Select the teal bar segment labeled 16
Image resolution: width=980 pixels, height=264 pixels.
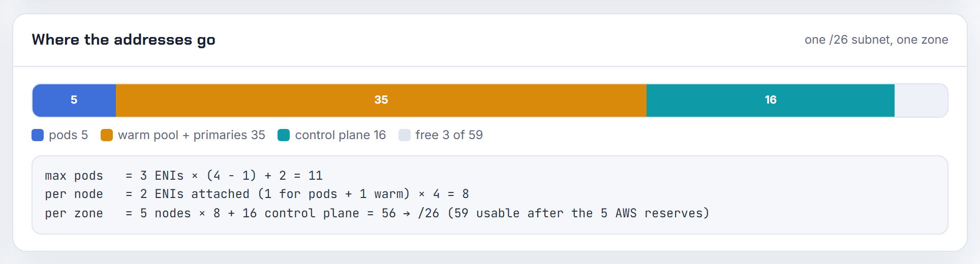coord(771,101)
